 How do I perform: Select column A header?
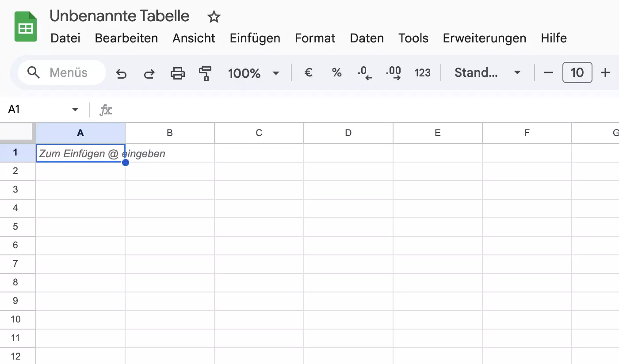click(80, 133)
